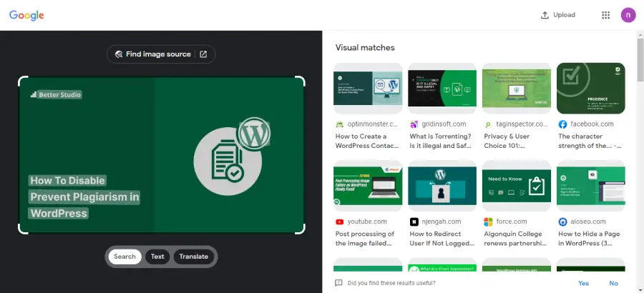Image resolution: width=644 pixels, height=293 pixels.
Task: Click the aioseo favicon
Action: point(562,222)
